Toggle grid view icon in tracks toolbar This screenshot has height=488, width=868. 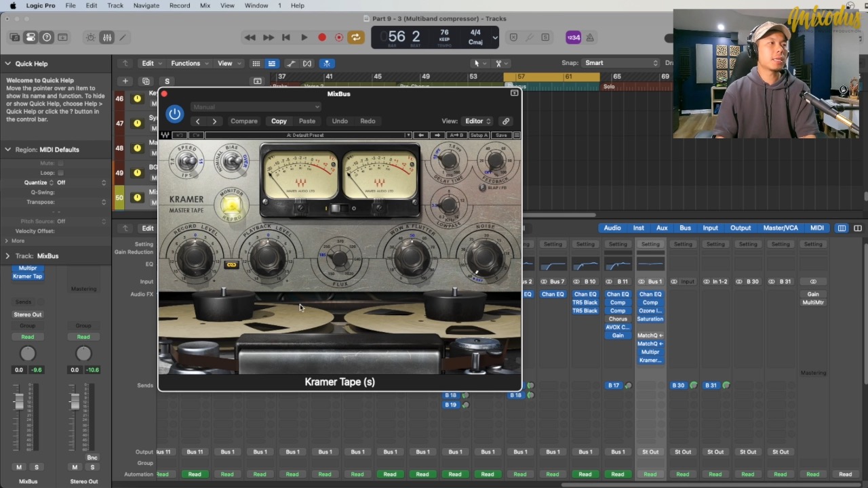pos(256,64)
